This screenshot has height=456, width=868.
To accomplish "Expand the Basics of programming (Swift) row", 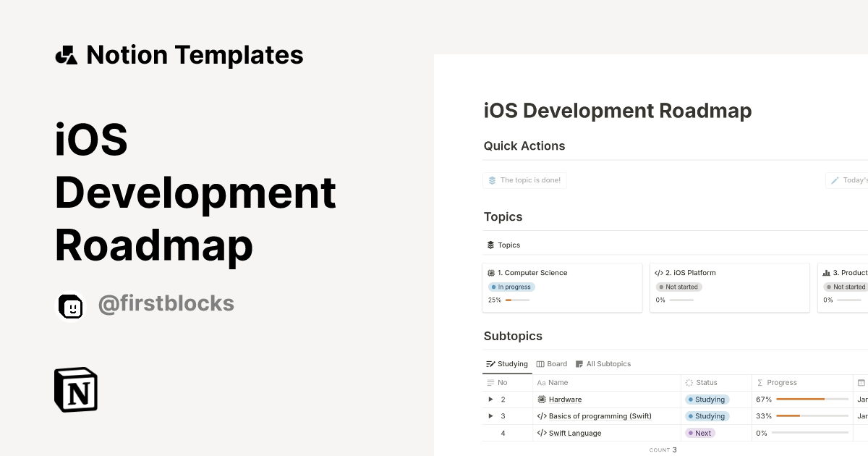I will [491, 416].
